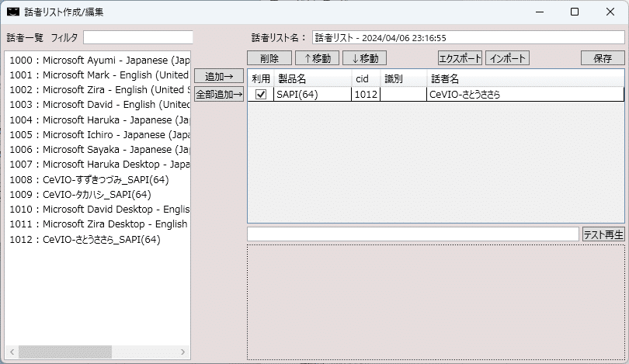Click the テスト再生 button
This screenshot has width=629, height=364.
(x=603, y=234)
